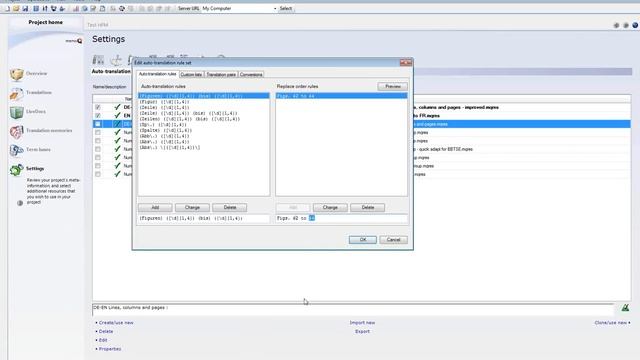640x360 pixels.
Task: Switch to the Auto-translation rules tab
Action: coord(158,74)
